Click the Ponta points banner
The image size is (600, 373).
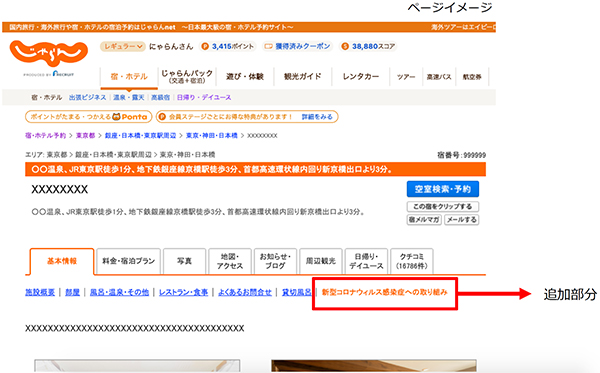pos(88,117)
